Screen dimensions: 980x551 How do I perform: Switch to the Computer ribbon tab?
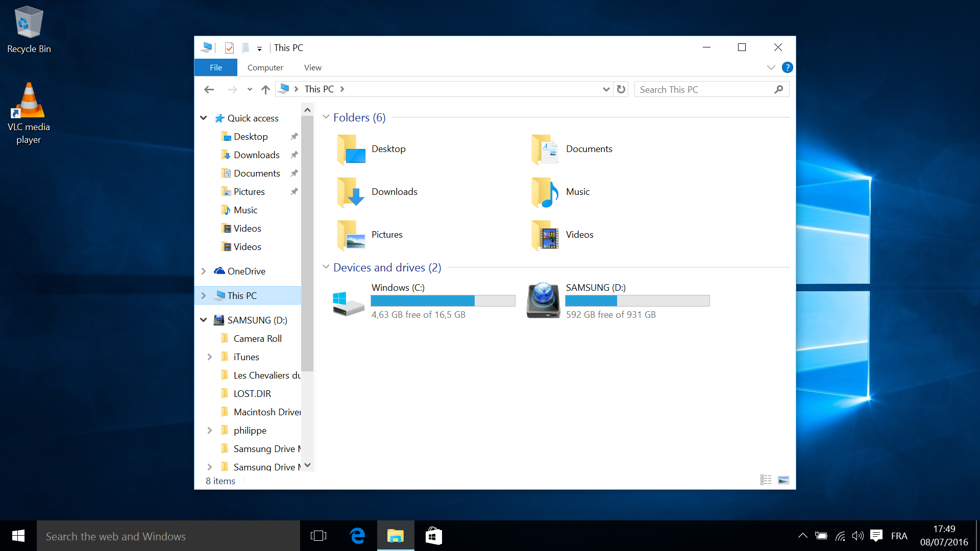(x=265, y=67)
